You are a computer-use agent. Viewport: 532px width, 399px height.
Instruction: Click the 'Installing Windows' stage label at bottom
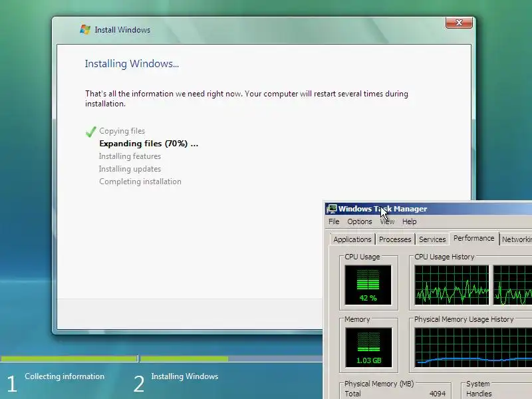point(185,376)
